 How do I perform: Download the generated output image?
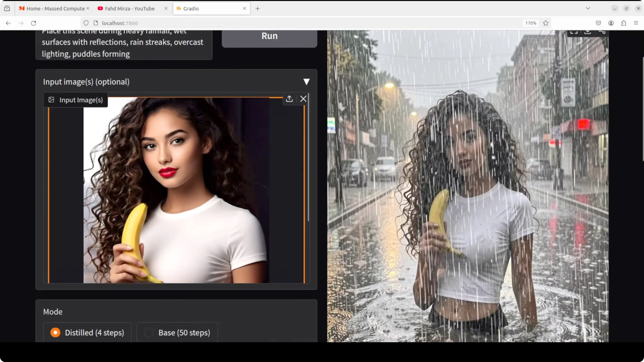click(587, 32)
